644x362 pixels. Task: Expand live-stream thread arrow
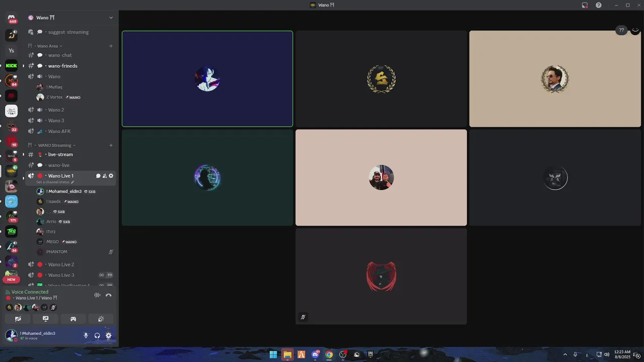pyautogui.click(x=23, y=154)
